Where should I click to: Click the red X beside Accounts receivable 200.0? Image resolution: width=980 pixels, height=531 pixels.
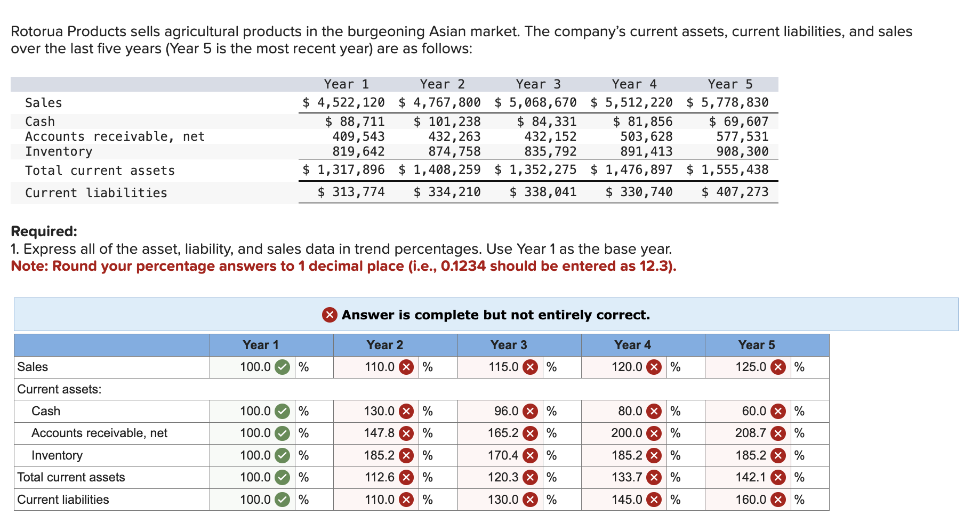pyautogui.click(x=654, y=433)
